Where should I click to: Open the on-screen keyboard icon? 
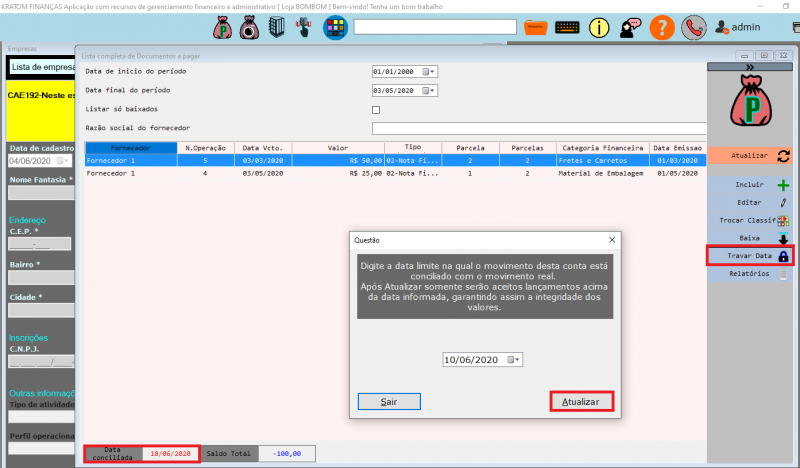coord(567,27)
